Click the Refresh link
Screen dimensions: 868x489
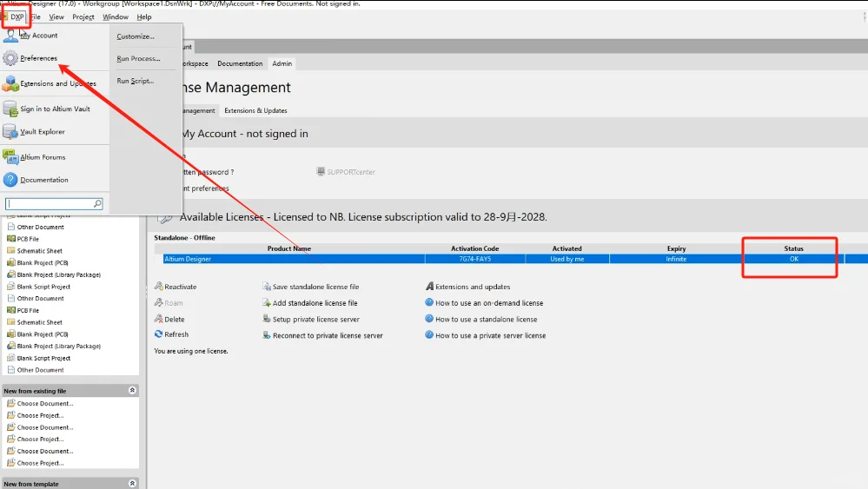[176, 334]
